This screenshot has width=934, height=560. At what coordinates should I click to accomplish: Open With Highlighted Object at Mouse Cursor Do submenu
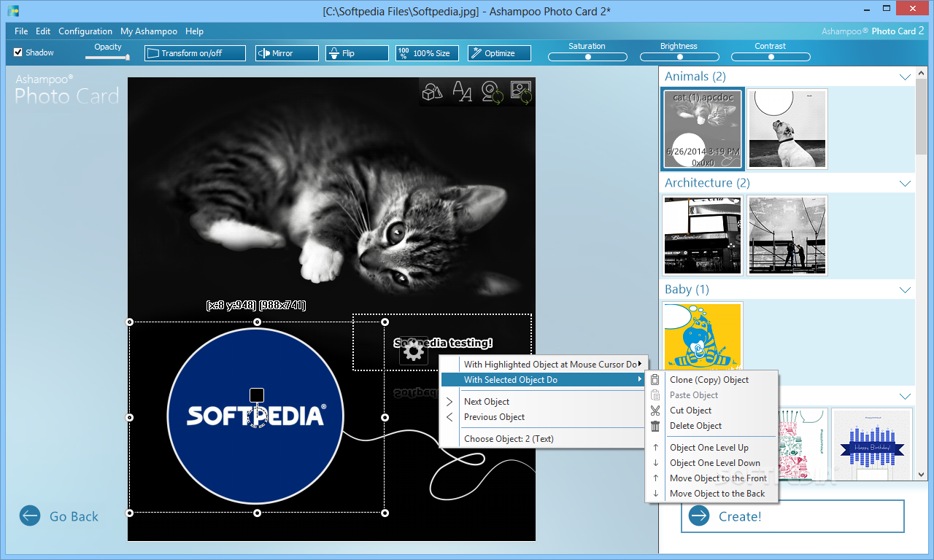(543, 365)
